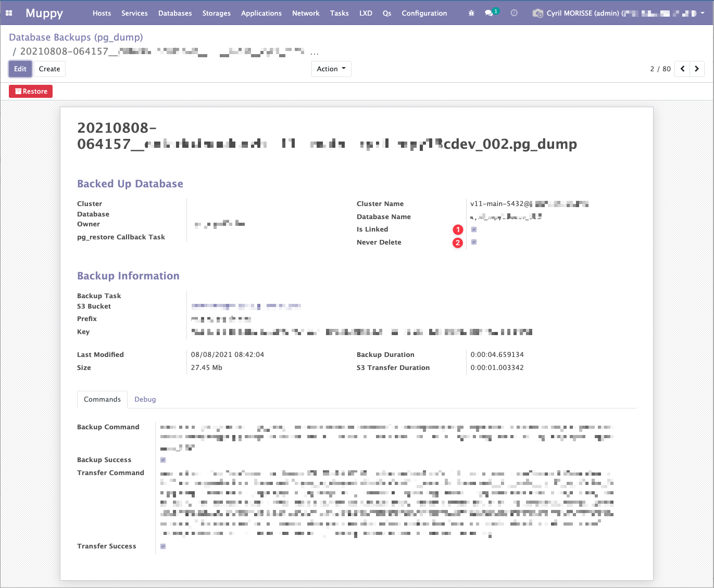Open the Configuration menu
The width and height of the screenshot is (714, 588).
(x=424, y=13)
